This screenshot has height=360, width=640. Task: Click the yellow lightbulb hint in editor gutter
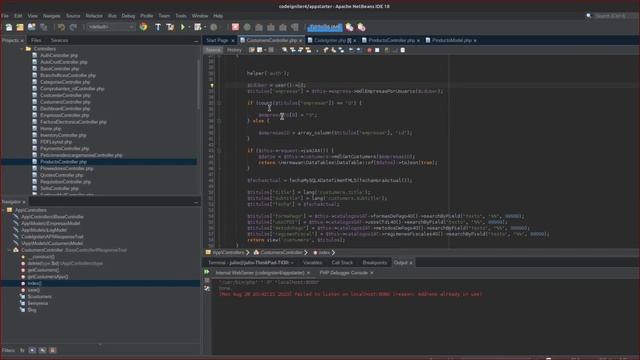pyautogui.click(x=211, y=85)
